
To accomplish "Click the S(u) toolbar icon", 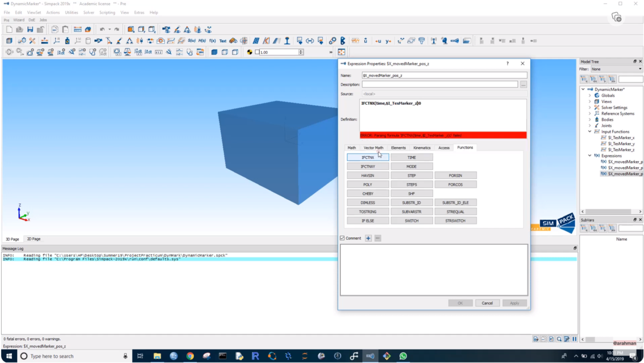I will [192, 41].
